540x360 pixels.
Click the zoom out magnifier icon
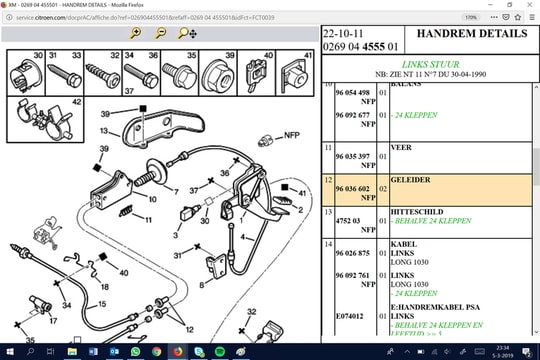click(x=160, y=33)
